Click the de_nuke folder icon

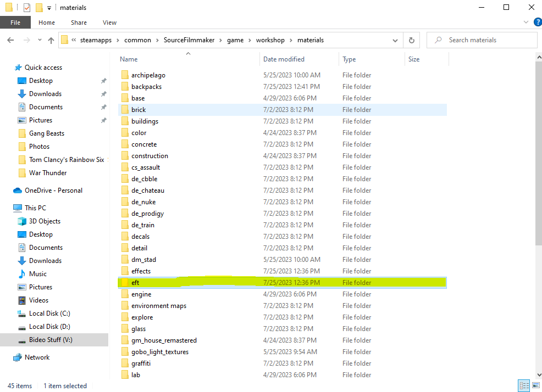click(125, 201)
